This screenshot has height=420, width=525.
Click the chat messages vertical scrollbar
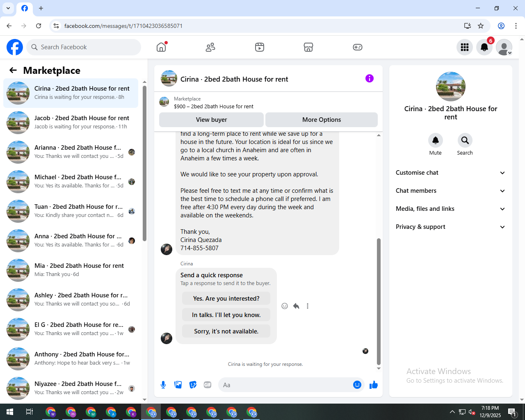click(379, 301)
